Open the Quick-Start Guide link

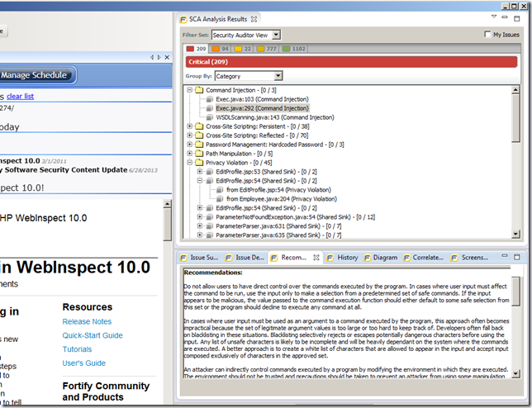tap(93, 335)
